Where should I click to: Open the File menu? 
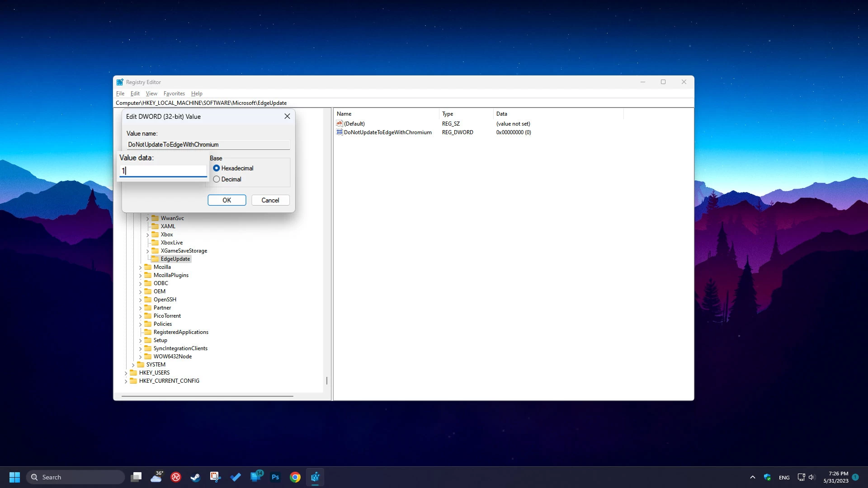(x=120, y=94)
